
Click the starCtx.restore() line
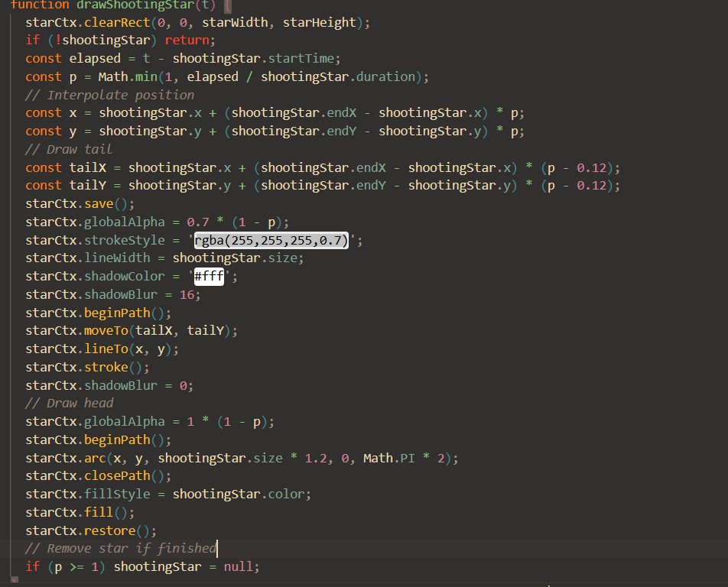coord(90,530)
